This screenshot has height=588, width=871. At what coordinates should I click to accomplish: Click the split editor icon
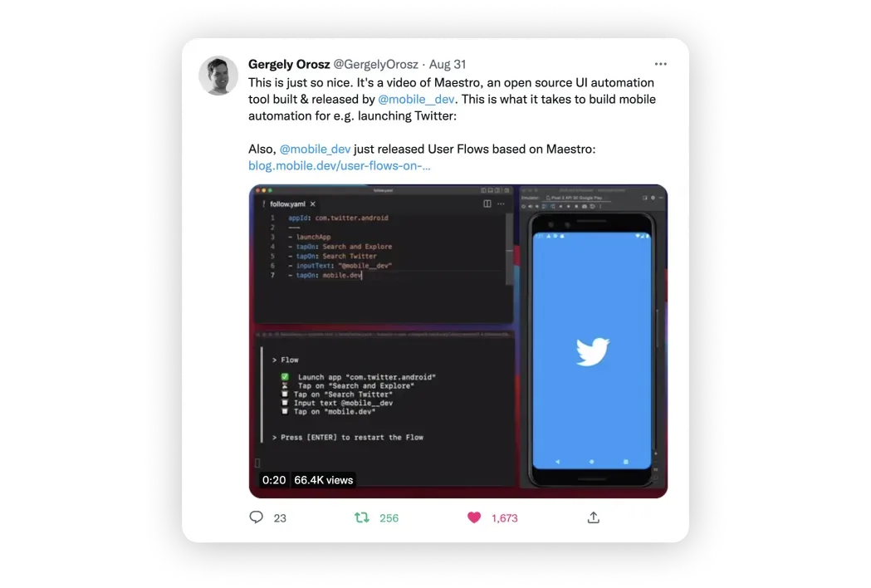click(x=487, y=204)
